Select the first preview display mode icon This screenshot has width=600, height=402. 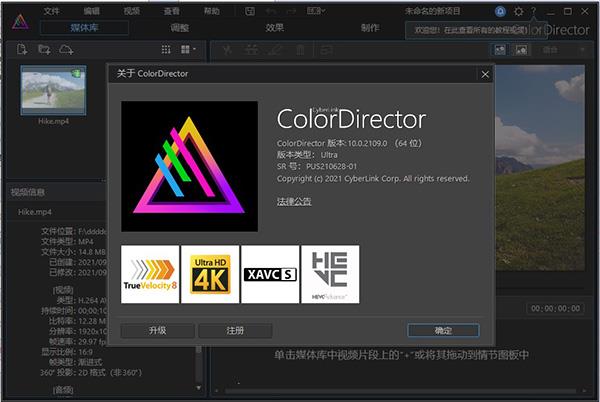[x=500, y=50]
